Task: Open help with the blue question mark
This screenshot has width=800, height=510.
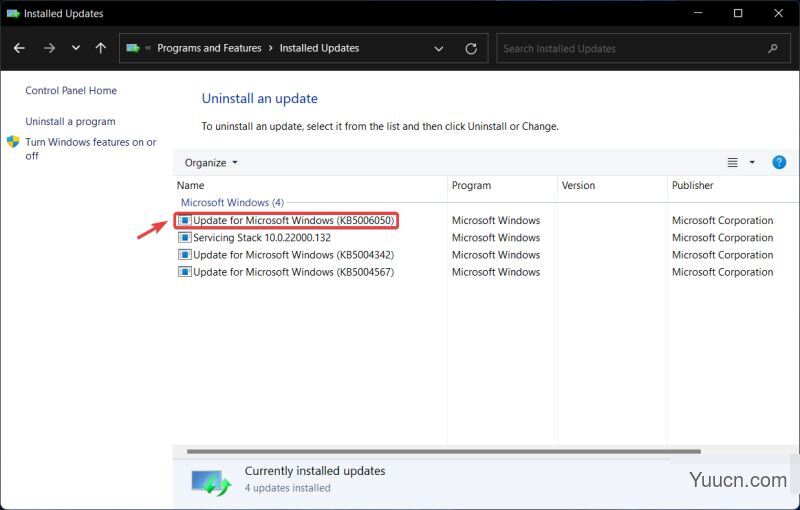Action: 779,162
